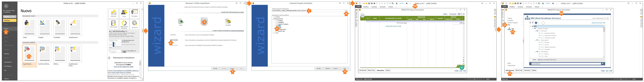Open the Formazione service icon

pos(134,13)
